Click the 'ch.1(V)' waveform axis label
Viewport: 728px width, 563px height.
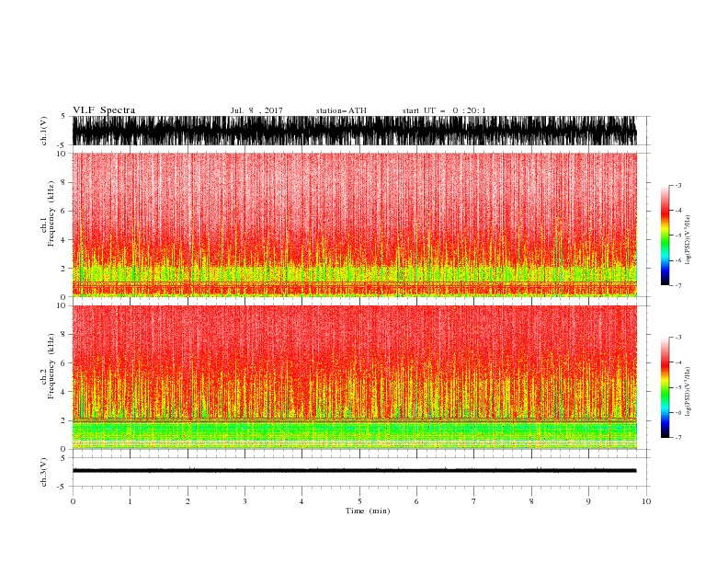(x=44, y=131)
